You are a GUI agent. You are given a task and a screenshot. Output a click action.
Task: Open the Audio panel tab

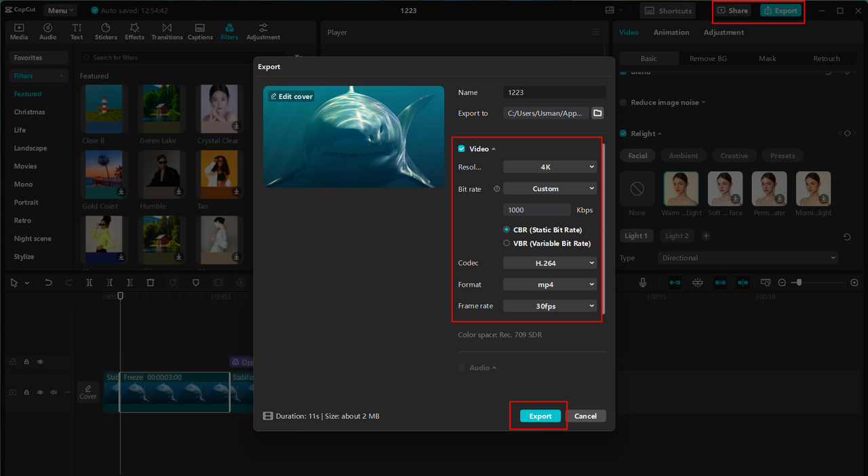[x=48, y=31]
